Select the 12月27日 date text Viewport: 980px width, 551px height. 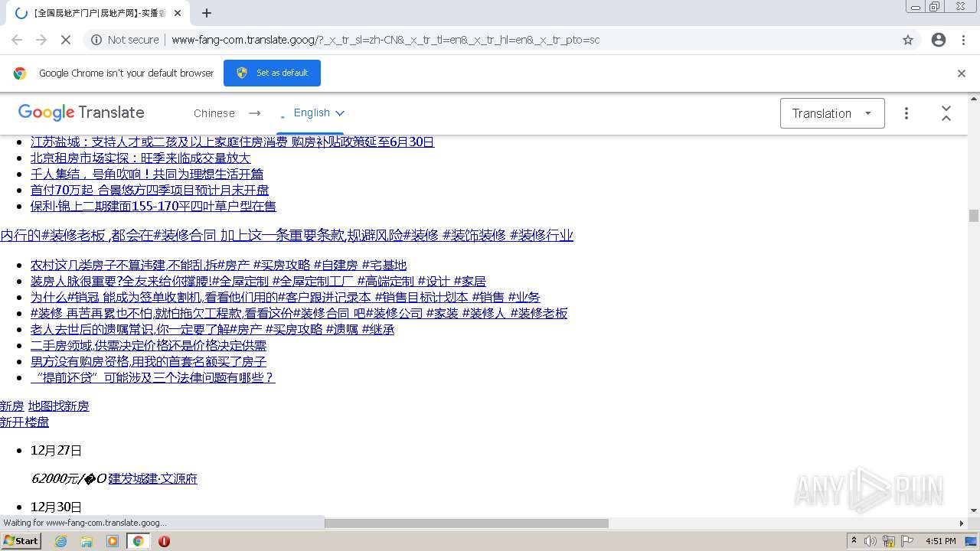(56, 450)
